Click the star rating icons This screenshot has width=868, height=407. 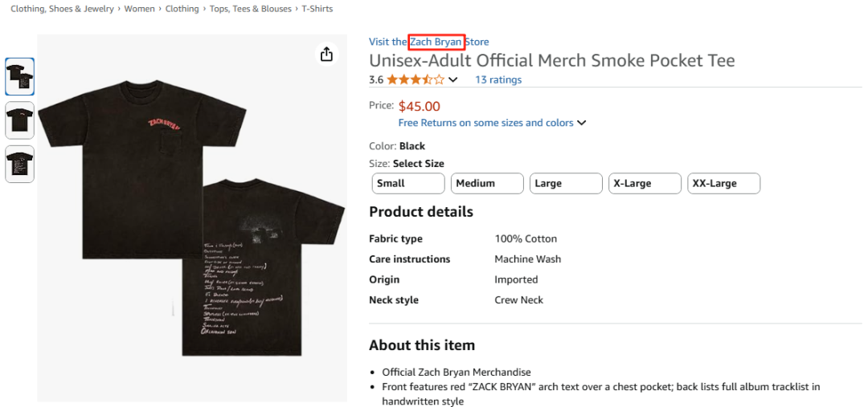pos(415,79)
